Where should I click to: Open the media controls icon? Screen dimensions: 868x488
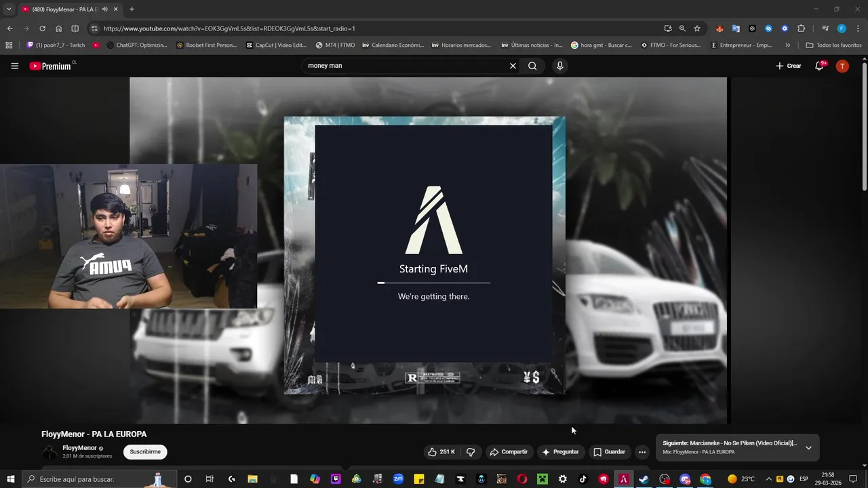point(825,28)
